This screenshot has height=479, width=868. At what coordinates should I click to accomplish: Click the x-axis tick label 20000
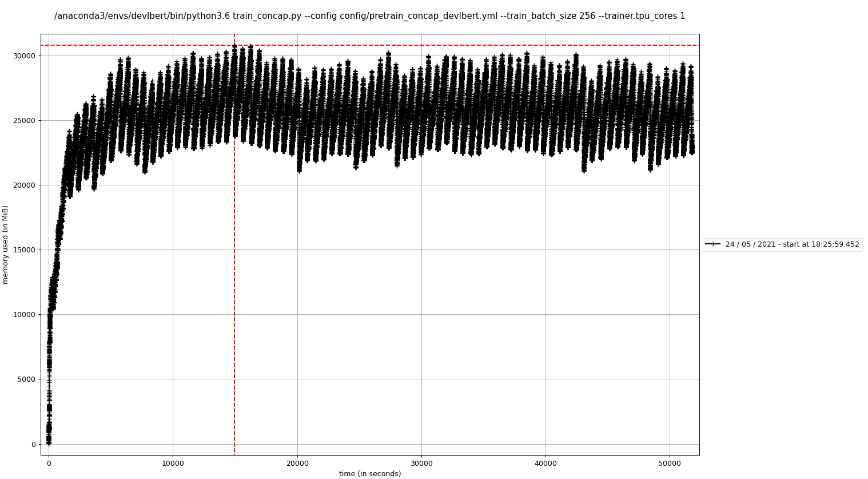(x=297, y=462)
